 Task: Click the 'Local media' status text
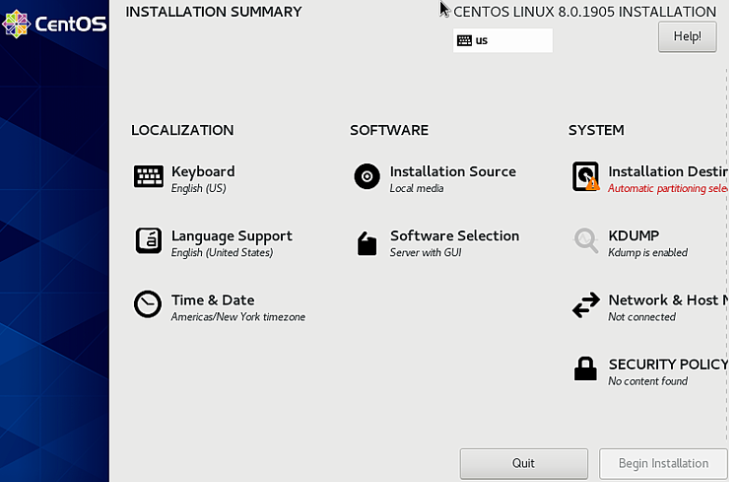pyautogui.click(x=416, y=188)
